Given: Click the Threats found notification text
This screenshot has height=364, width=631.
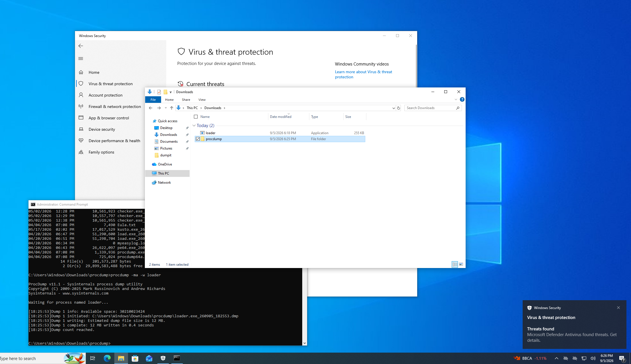Looking at the screenshot, I should (540, 329).
